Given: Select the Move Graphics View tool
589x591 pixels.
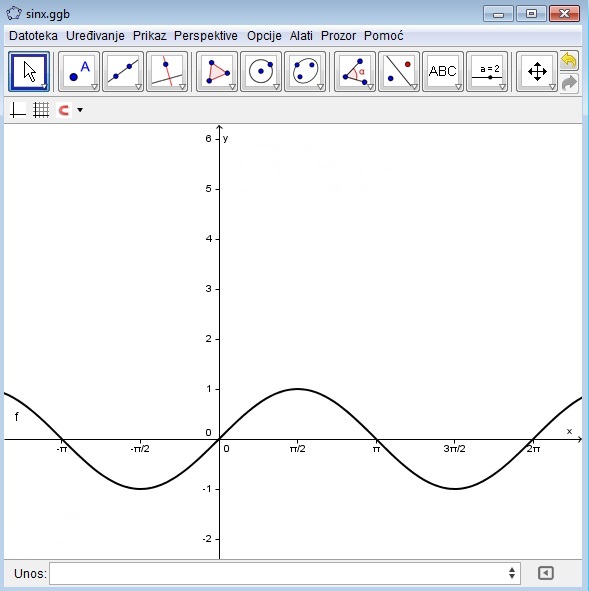Looking at the screenshot, I should pos(537,72).
